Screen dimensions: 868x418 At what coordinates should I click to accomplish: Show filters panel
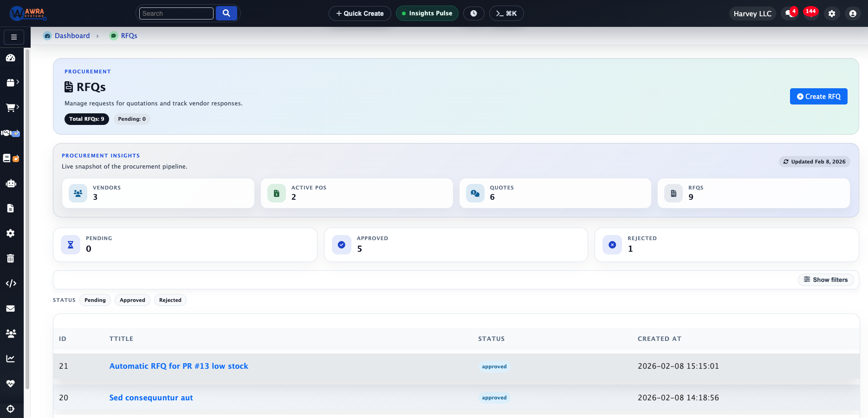826,280
